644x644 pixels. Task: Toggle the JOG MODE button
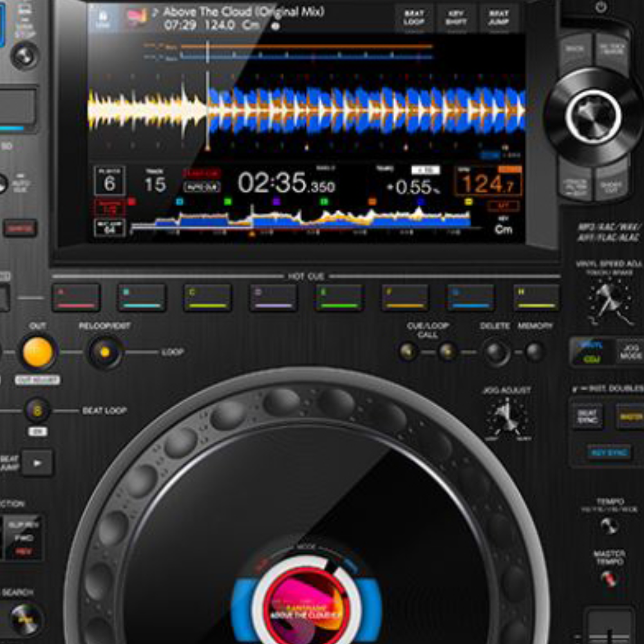630,352
